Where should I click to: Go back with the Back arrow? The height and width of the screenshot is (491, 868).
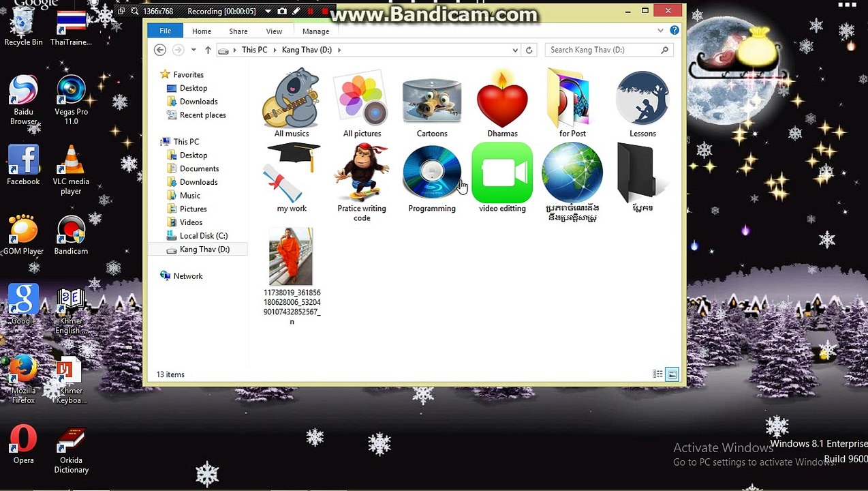pos(160,50)
